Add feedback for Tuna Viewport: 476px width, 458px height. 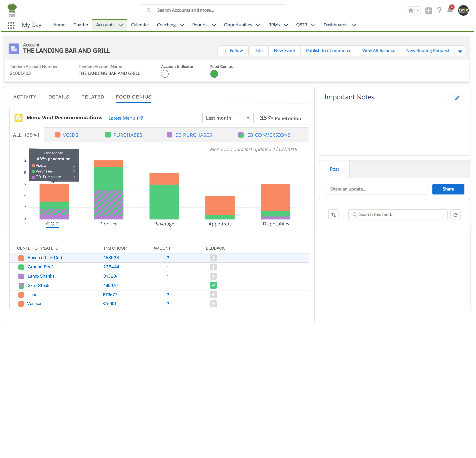(x=213, y=295)
